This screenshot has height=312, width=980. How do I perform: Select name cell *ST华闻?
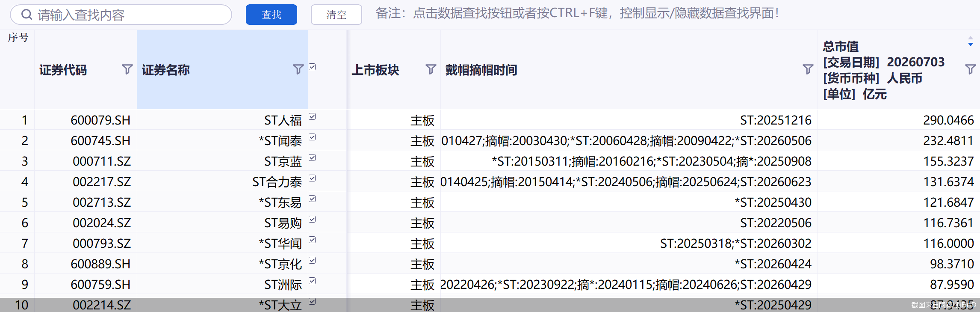click(x=222, y=243)
